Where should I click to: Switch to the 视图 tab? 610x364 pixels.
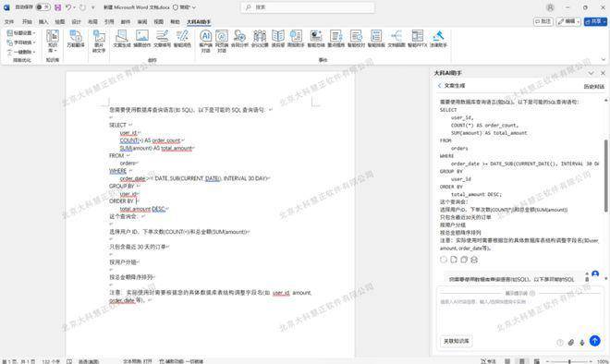(x=159, y=22)
